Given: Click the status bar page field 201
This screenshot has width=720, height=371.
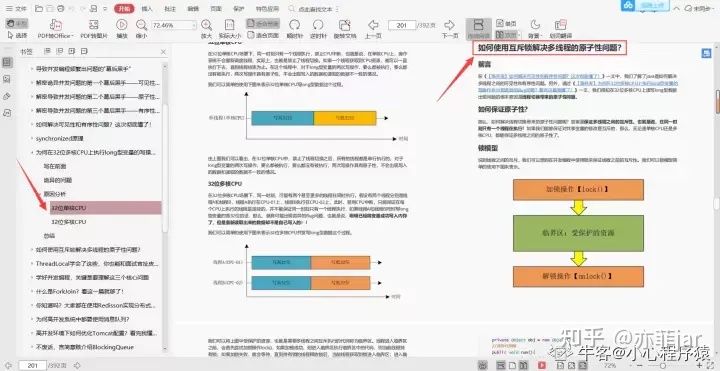Looking at the screenshot, I should coord(33,365).
